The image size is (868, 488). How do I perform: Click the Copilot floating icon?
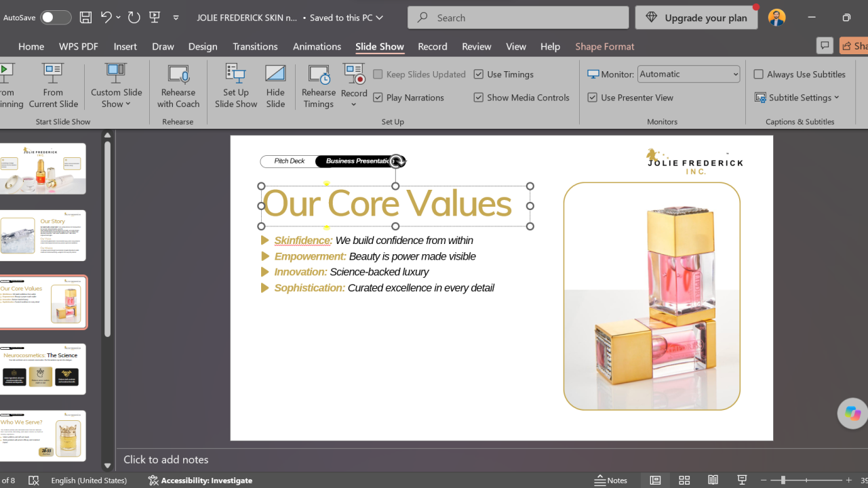point(852,413)
